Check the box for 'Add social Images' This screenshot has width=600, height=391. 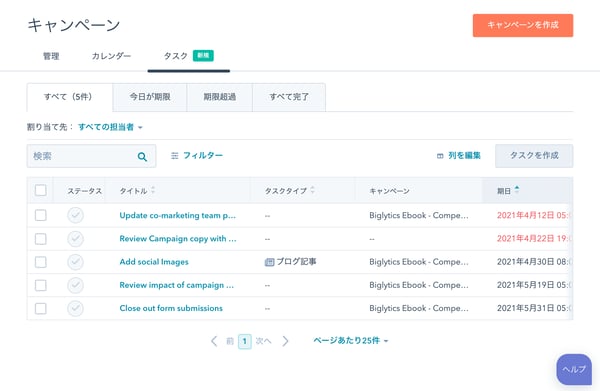(41, 262)
